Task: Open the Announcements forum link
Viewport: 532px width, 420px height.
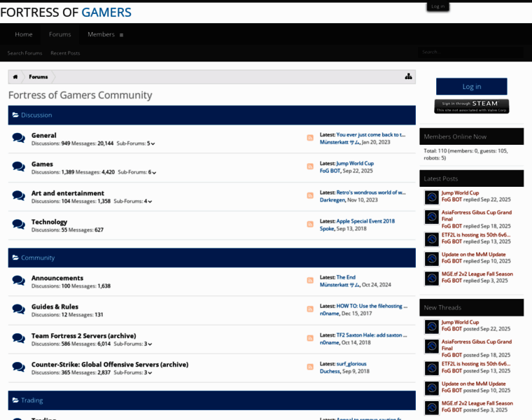Action: point(57,278)
